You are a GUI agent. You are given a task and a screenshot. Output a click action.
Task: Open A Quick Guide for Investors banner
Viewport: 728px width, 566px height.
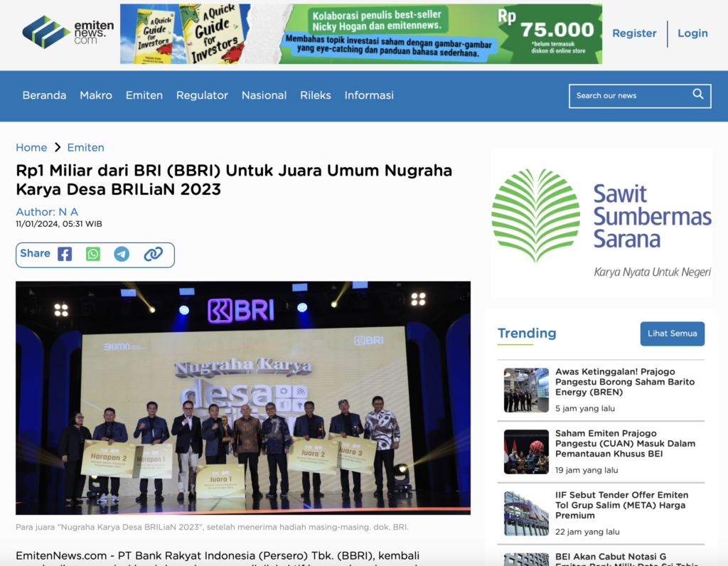click(361, 34)
